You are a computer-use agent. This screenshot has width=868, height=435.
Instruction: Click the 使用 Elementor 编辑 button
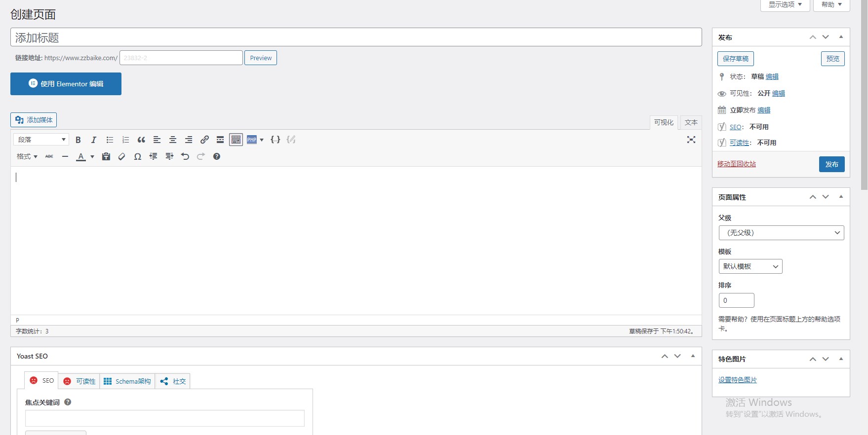click(x=66, y=84)
